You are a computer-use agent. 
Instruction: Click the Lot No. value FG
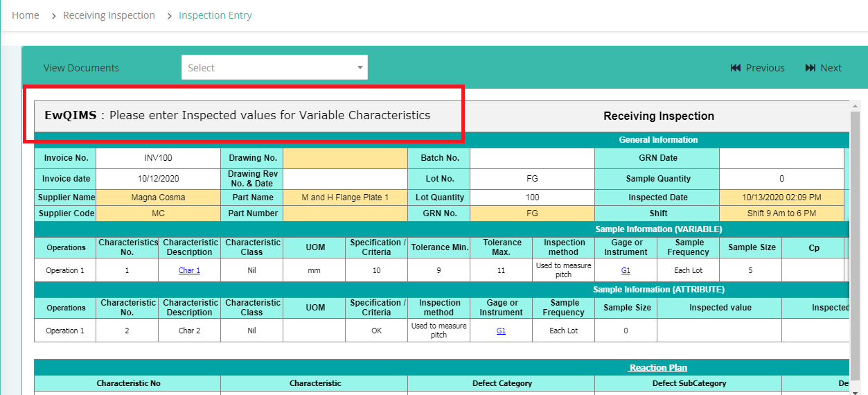pos(532,179)
